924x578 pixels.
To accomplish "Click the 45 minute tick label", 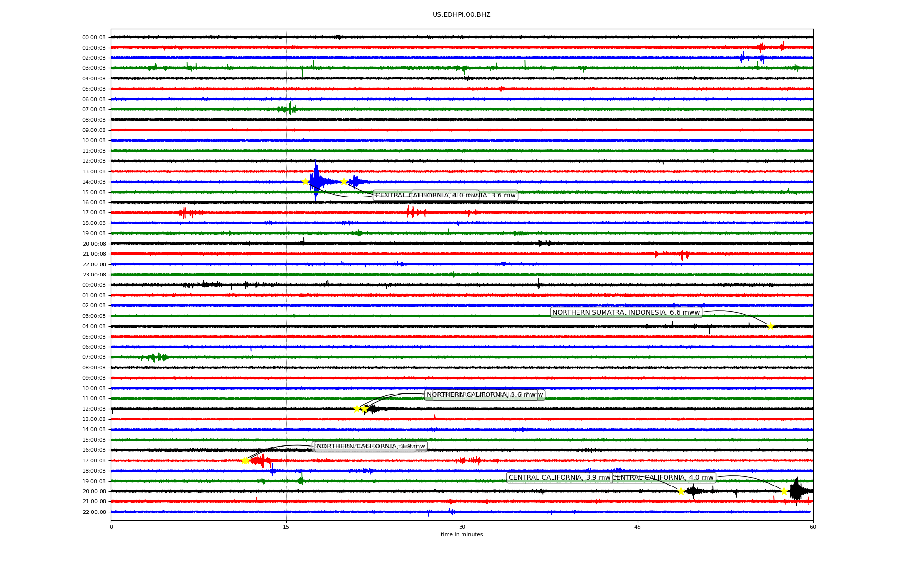I will click(x=637, y=527).
